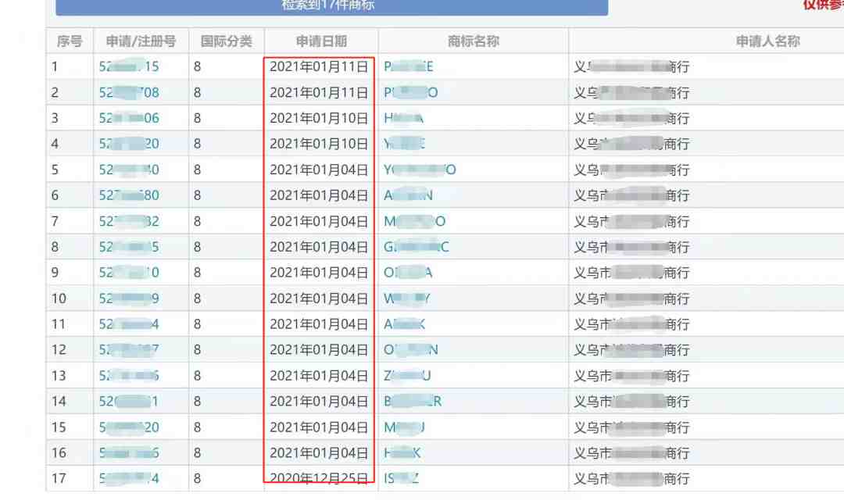Click the 序号 column header
Viewport: 844px width, 504px height.
(x=70, y=41)
